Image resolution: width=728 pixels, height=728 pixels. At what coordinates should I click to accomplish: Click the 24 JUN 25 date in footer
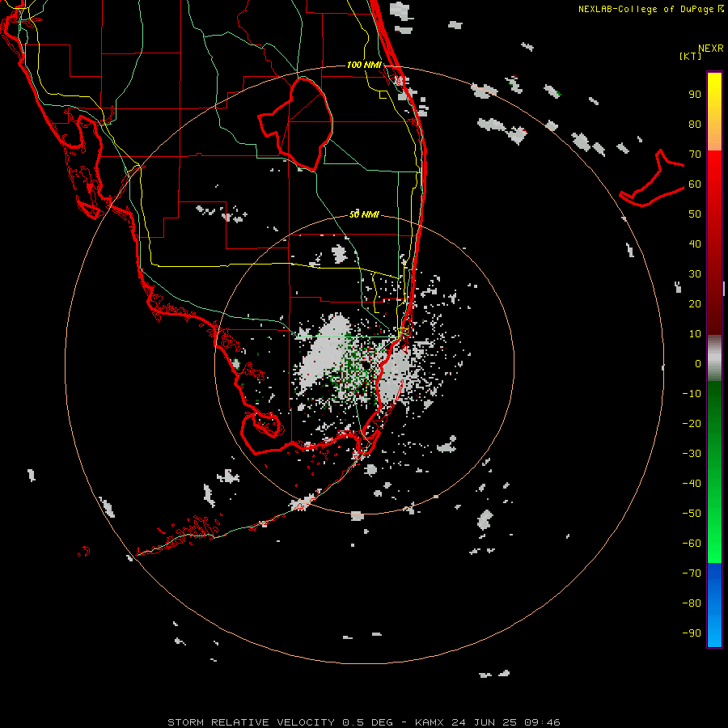click(485, 722)
